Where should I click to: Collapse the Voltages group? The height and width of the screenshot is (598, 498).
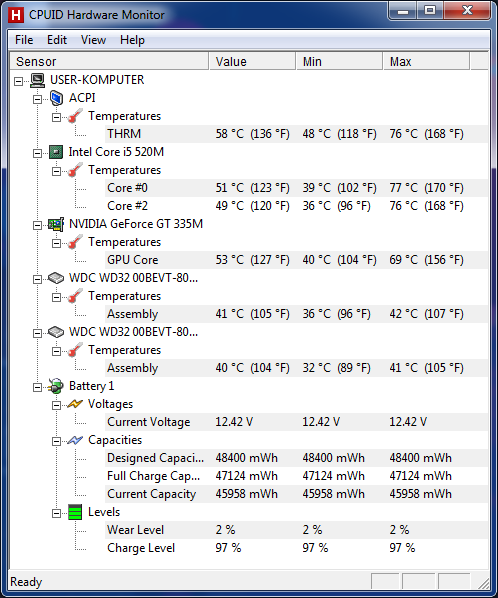[x=56, y=405]
